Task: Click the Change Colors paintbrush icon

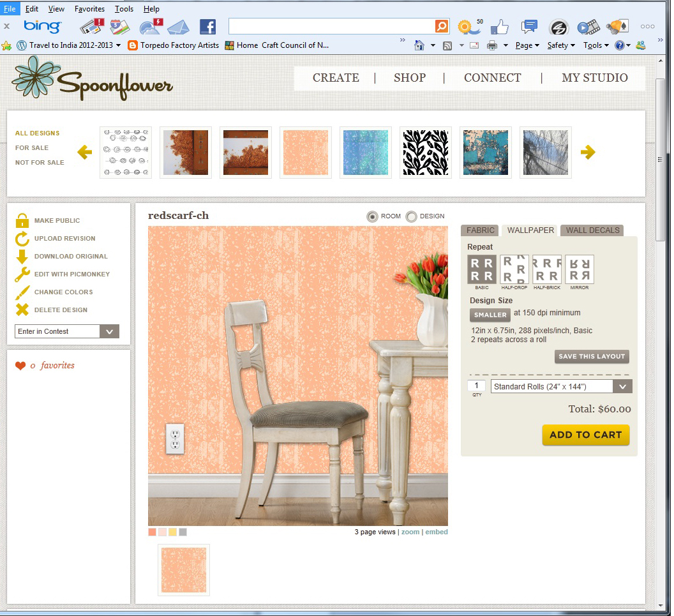Action: coord(22,292)
